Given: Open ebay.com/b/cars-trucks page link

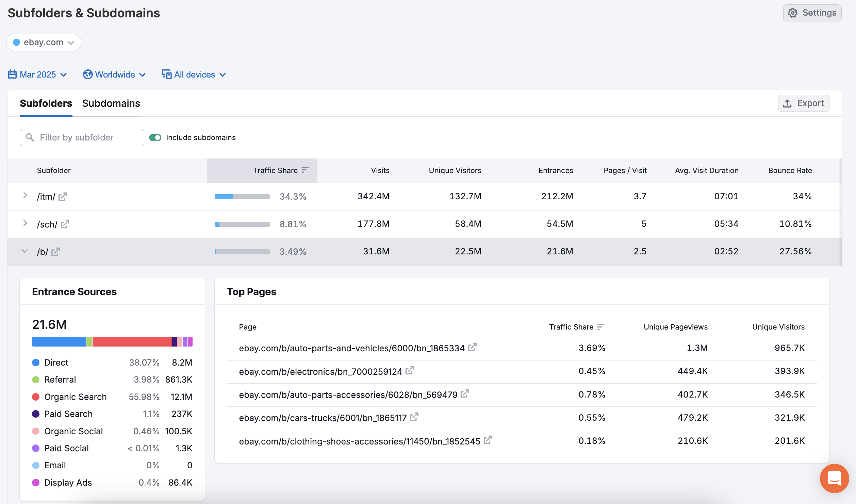Looking at the screenshot, I should [x=323, y=418].
